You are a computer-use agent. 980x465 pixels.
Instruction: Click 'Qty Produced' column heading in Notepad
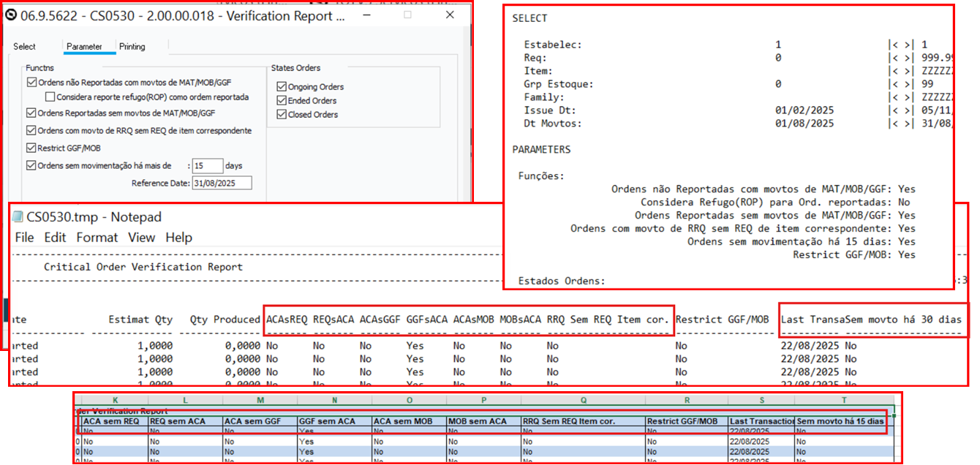pos(225,320)
